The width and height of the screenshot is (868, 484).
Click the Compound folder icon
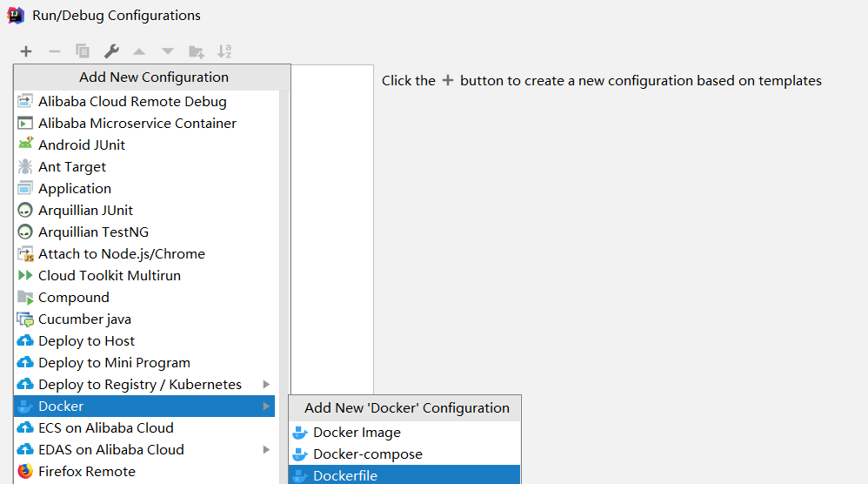pos(25,298)
